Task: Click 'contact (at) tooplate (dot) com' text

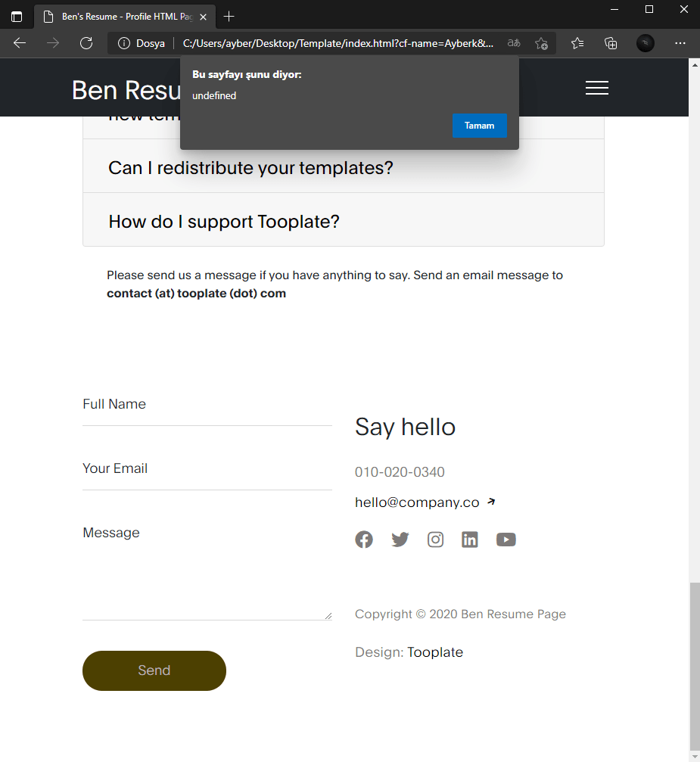Action: [x=197, y=294]
